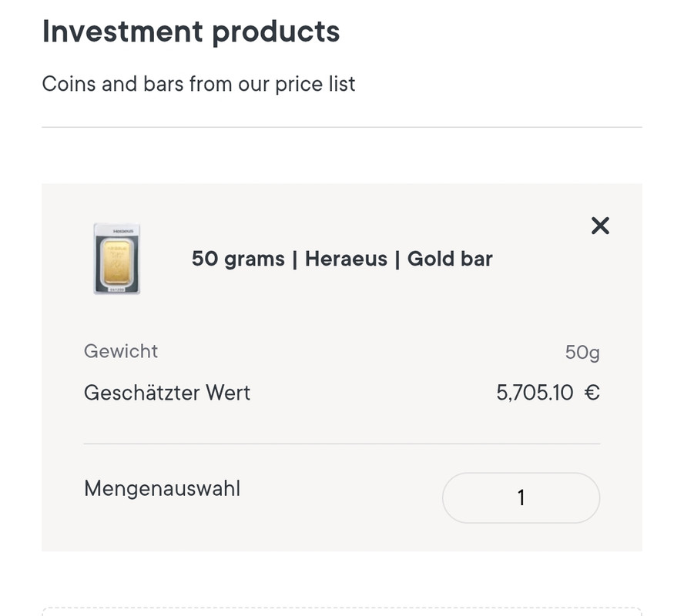Click "Gold bar" in the product title
Image resolution: width=684 pixels, height=616 pixels.
point(450,259)
